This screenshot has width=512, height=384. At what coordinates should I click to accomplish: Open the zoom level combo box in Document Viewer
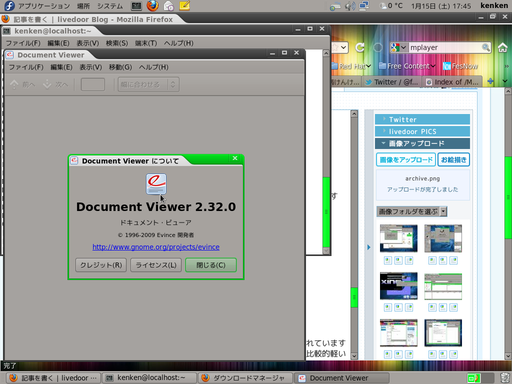(x=149, y=85)
